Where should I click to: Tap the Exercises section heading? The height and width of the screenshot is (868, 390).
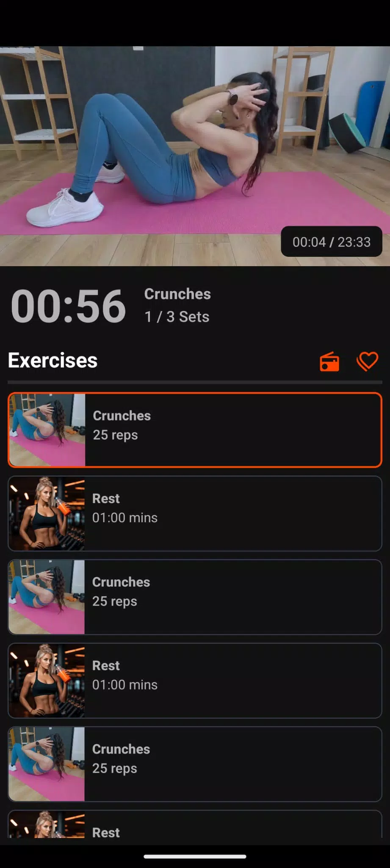[x=53, y=360]
